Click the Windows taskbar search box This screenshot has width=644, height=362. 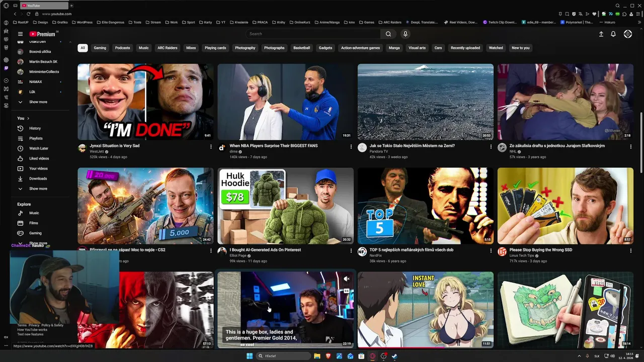[x=283, y=356]
